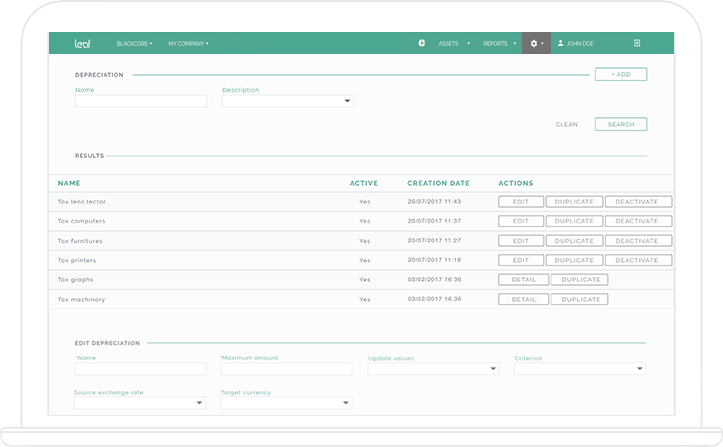Select the Tax lens lector name

point(82,202)
